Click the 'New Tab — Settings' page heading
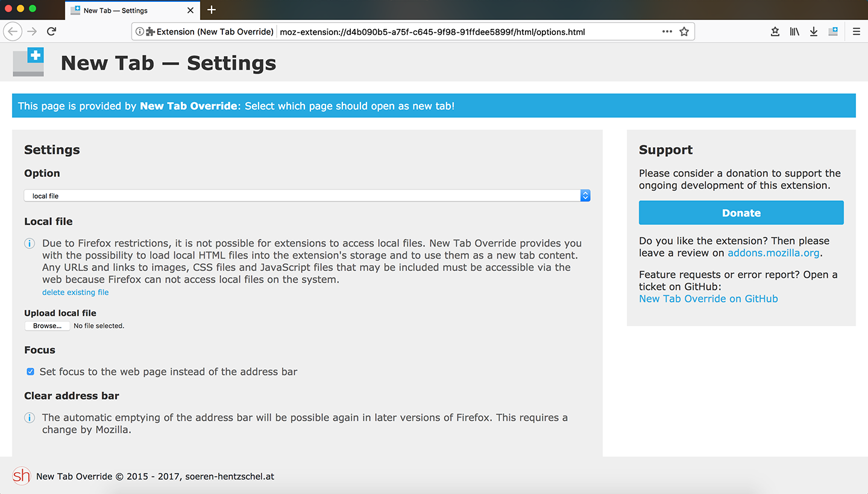Screen dimensions: 868x494 (x=169, y=63)
